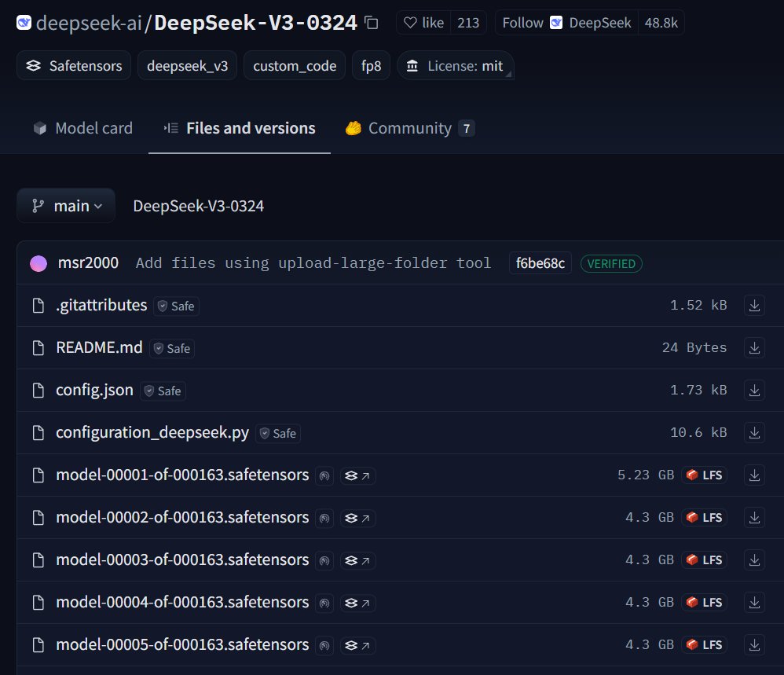
Task: Click the 10.6 kB file size
Action: click(698, 432)
